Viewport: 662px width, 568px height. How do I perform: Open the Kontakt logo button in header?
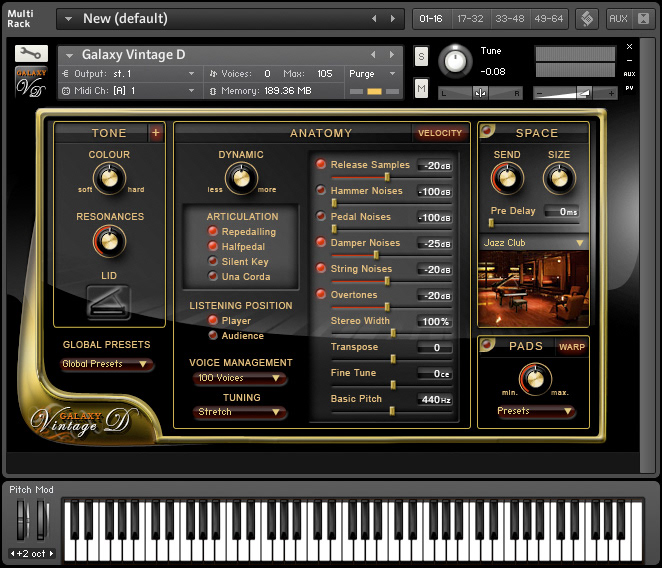tap(586, 19)
